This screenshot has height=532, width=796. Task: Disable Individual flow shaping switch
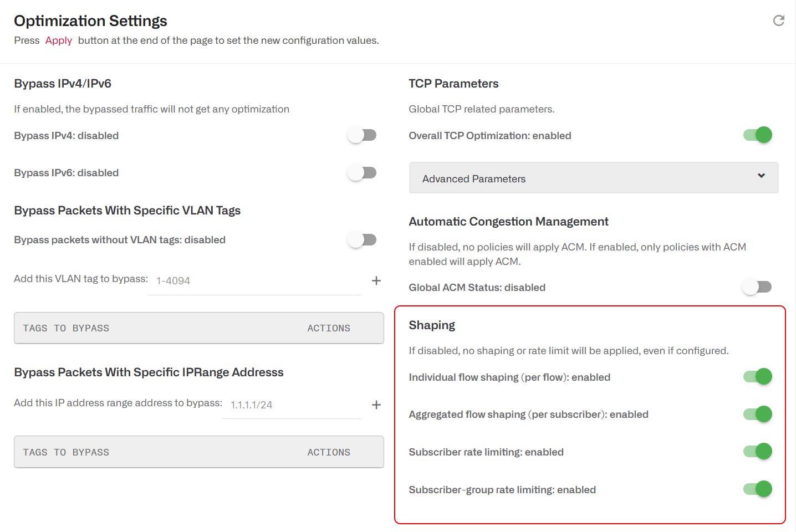click(x=758, y=376)
